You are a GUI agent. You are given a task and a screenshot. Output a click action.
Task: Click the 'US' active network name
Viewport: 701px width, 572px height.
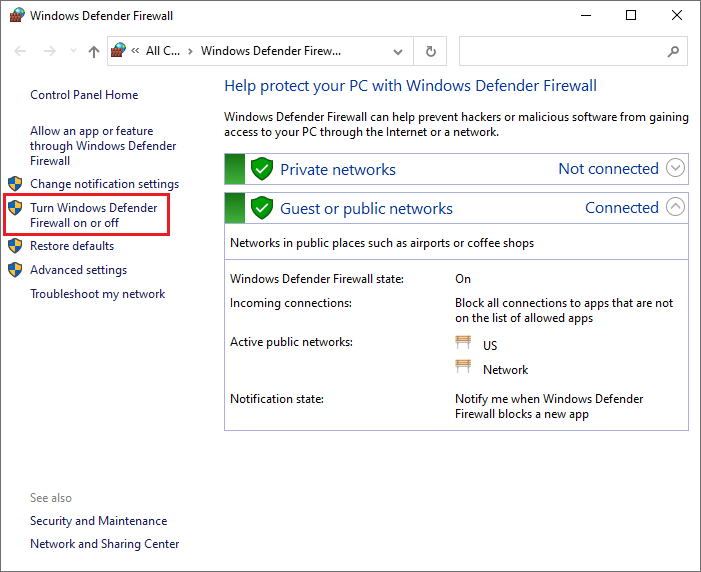490,346
